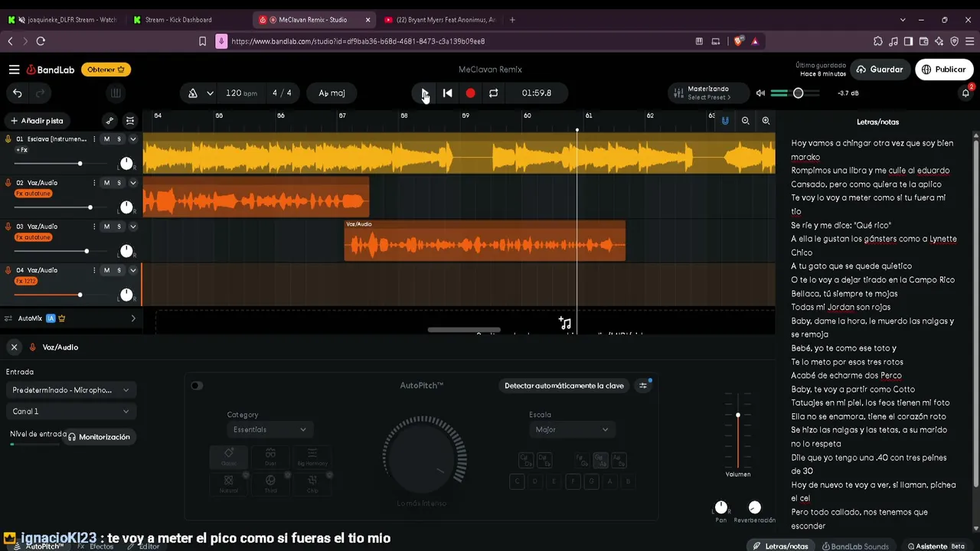Zoom in on the timeline
This screenshot has height=551, width=980.
766,121
